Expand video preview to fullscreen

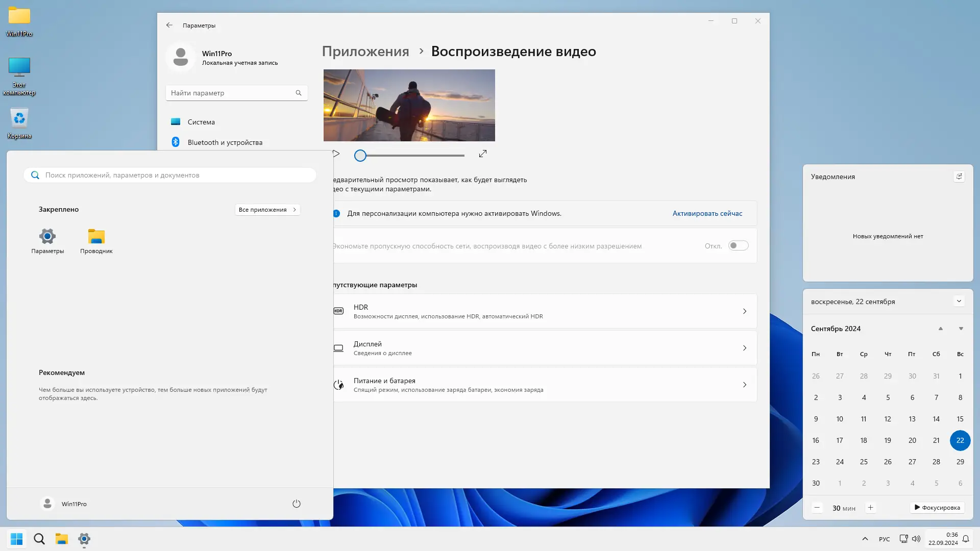(482, 154)
